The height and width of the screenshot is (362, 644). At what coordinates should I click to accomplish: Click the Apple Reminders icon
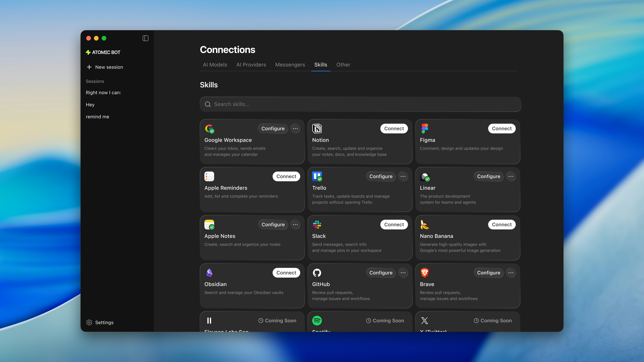[209, 176]
